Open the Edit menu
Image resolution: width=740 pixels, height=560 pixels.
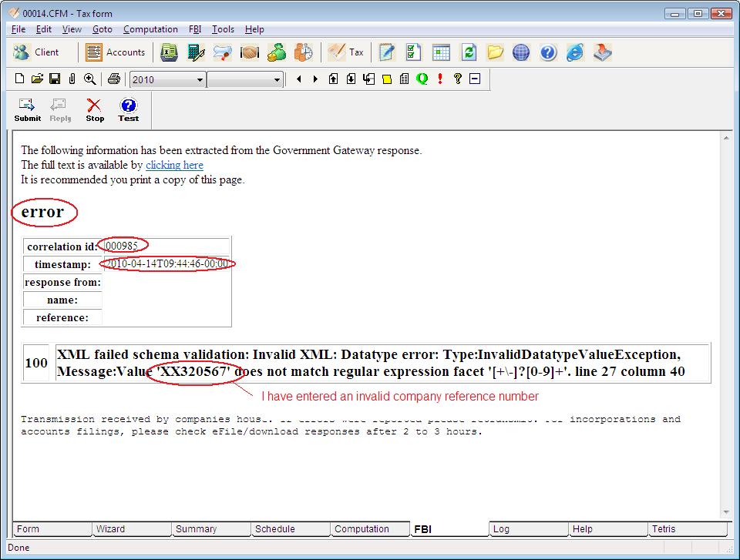click(x=44, y=29)
